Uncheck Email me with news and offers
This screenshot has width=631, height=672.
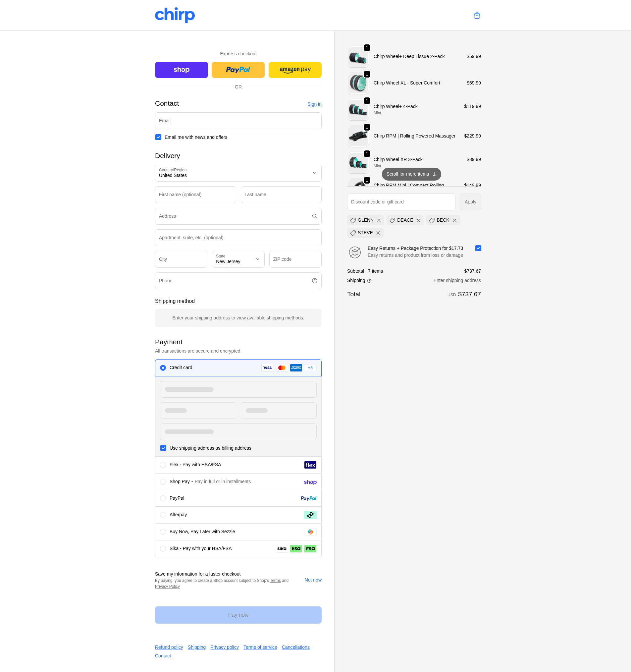pos(158,137)
